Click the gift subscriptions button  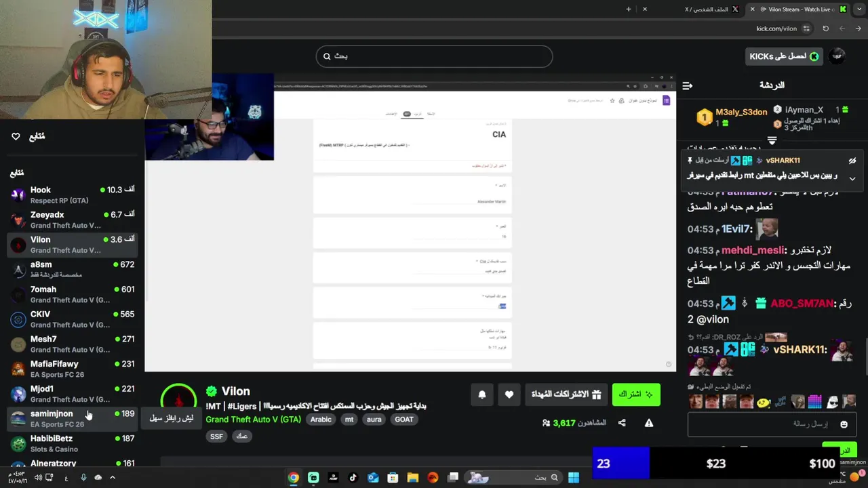566,394
